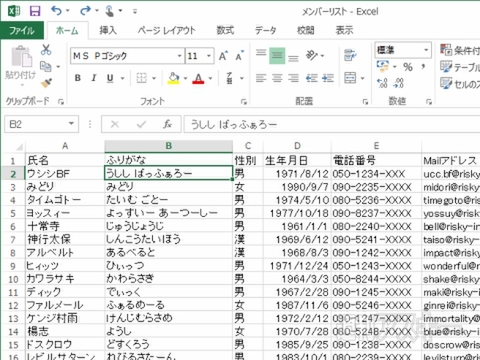
Task: Toggle Underline formatting
Action: coord(110,78)
